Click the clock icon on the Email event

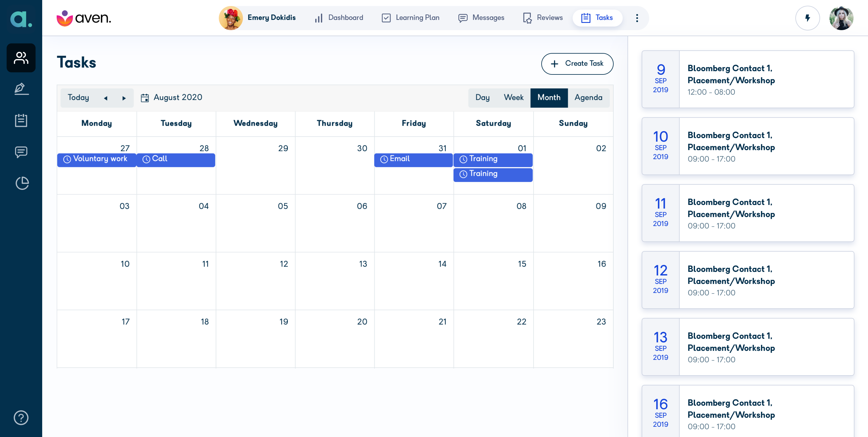click(x=384, y=159)
